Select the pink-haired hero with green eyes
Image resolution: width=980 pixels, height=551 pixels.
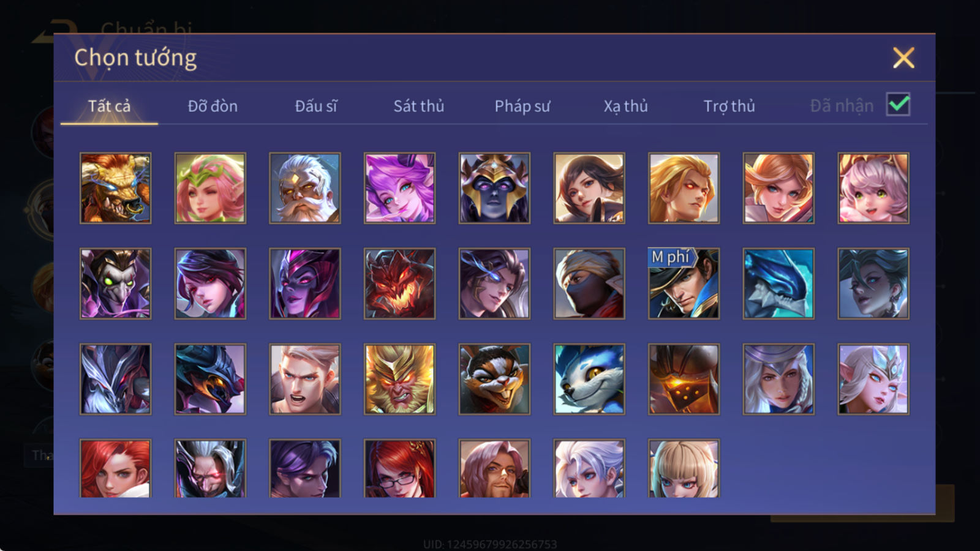[x=873, y=188]
